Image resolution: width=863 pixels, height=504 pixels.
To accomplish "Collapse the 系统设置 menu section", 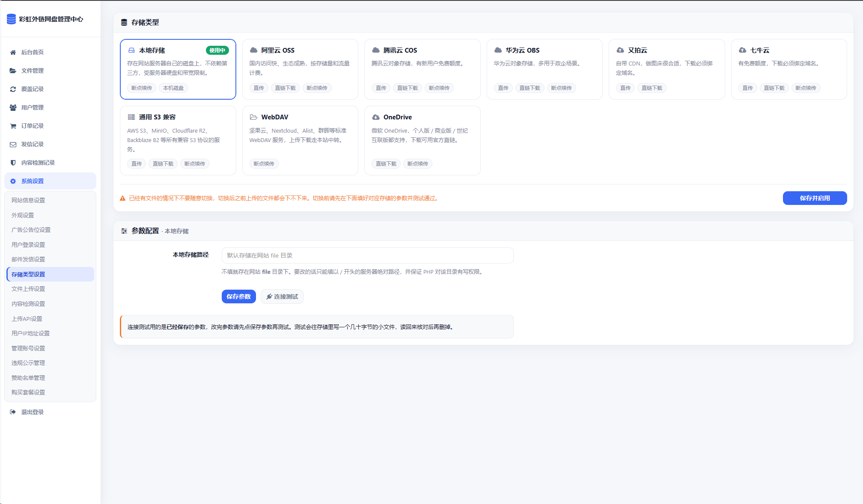I will (x=51, y=181).
